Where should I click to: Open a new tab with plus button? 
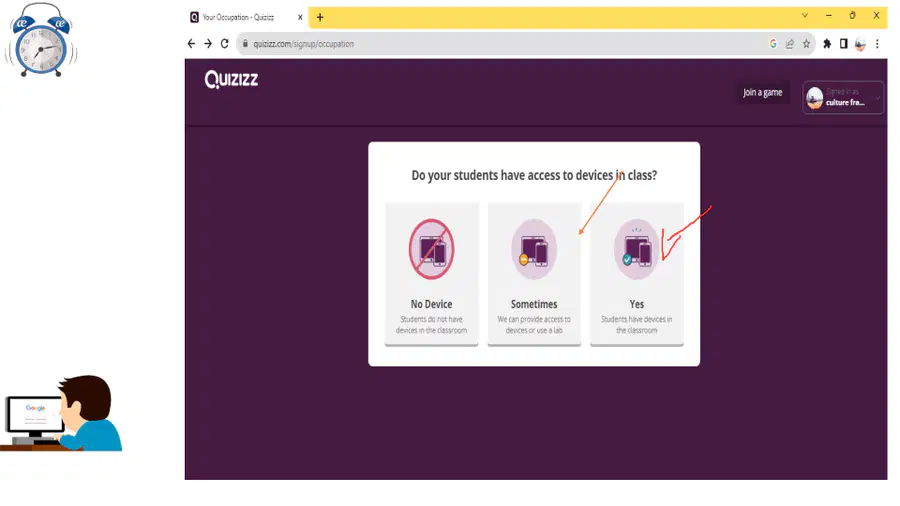pos(320,17)
